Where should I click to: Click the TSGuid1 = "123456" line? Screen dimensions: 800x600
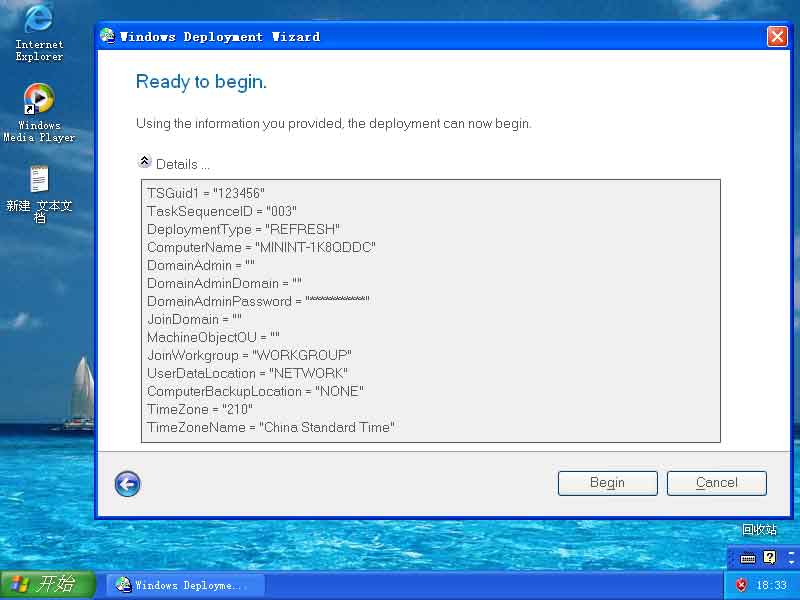206,193
